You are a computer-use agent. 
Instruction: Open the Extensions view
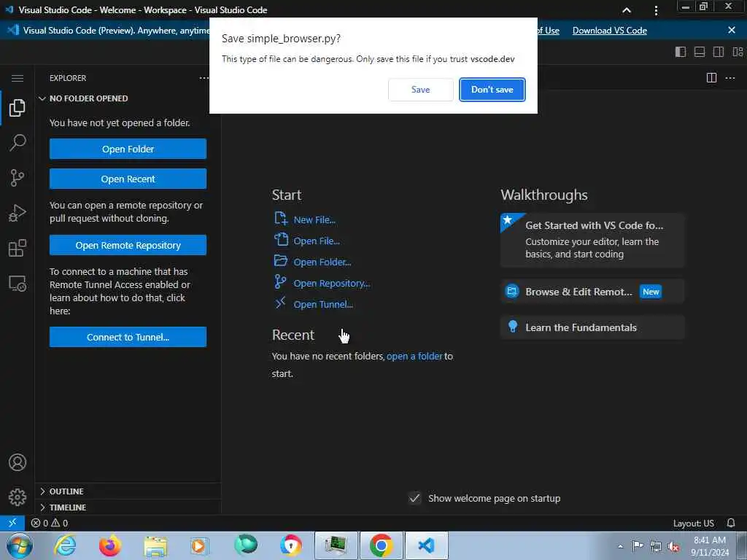pos(18,248)
